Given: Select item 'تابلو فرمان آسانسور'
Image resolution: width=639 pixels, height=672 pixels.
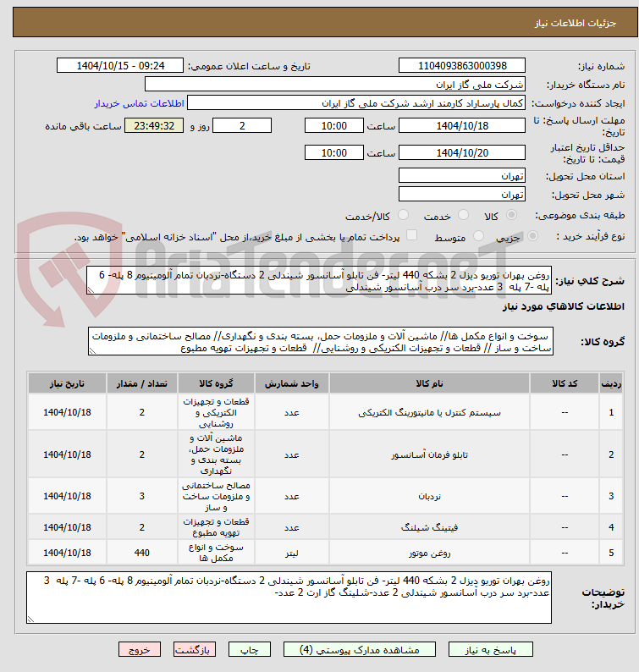Looking at the screenshot, I should point(429,454).
